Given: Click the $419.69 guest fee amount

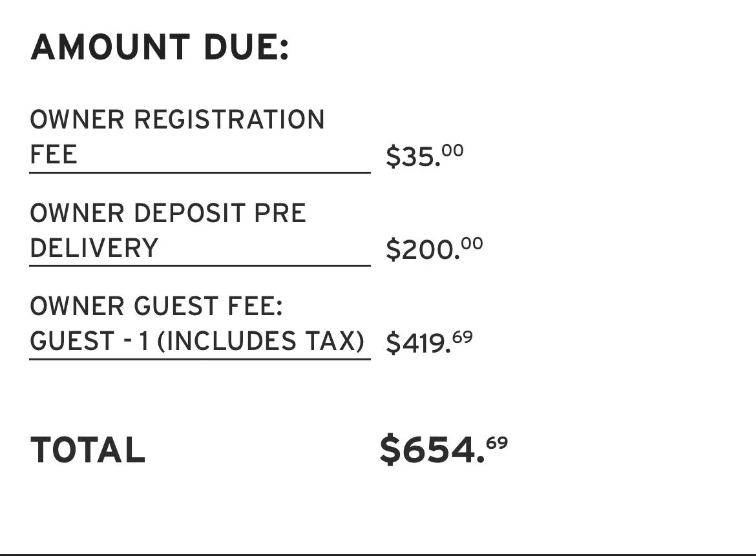Looking at the screenshot, I should [429, 342].
